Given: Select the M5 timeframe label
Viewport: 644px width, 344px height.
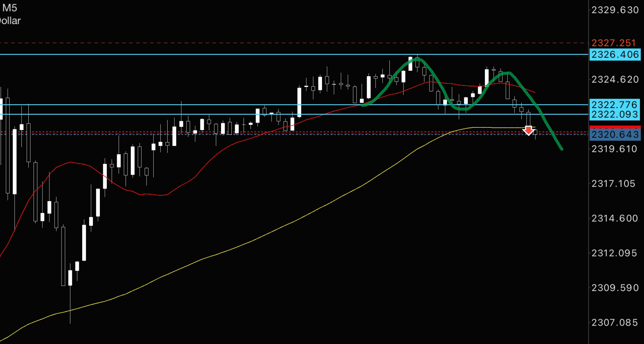Looking at the screenshot, I should coord(10,8).
